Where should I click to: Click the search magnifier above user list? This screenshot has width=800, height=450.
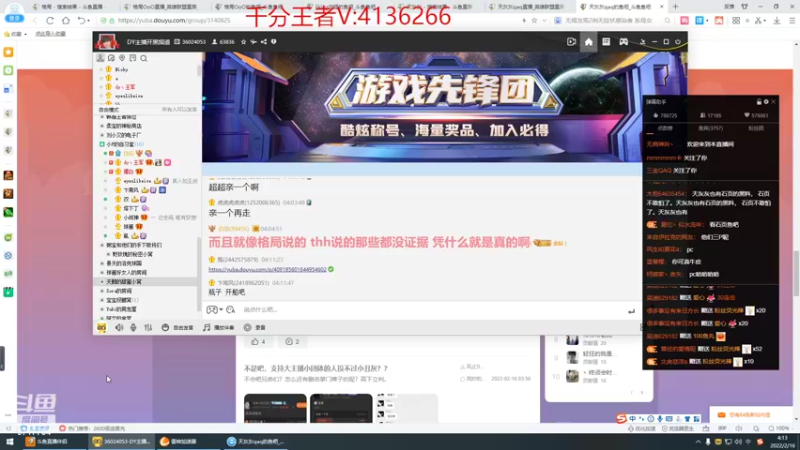point(144,58)
